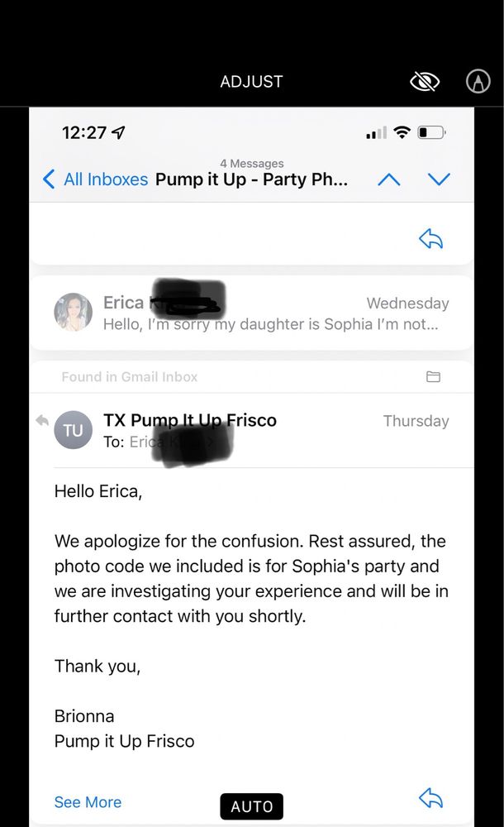Jump to the next message using the down chevron
Image resolution: width=504 pixels, height=827 pixels.
(439, 179)
